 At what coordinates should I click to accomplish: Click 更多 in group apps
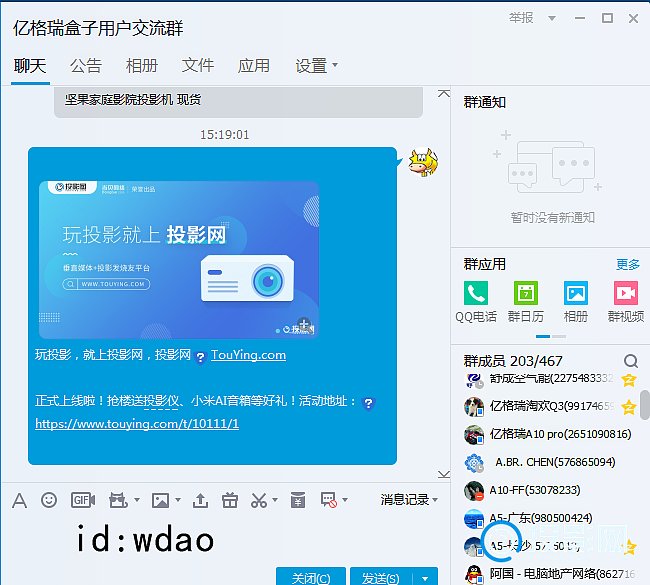pyautogui.click(x=628, y=264)
